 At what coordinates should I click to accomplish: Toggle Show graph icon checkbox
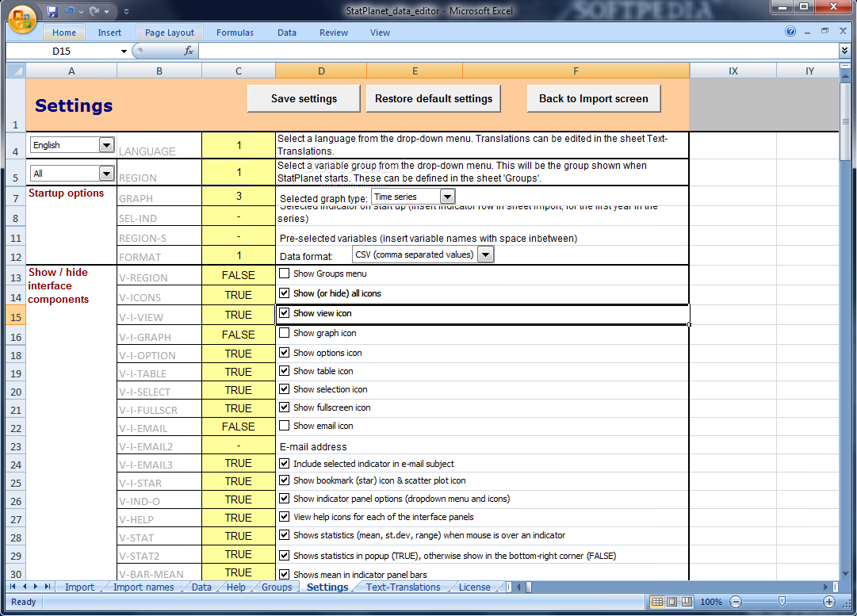(284, 333)
